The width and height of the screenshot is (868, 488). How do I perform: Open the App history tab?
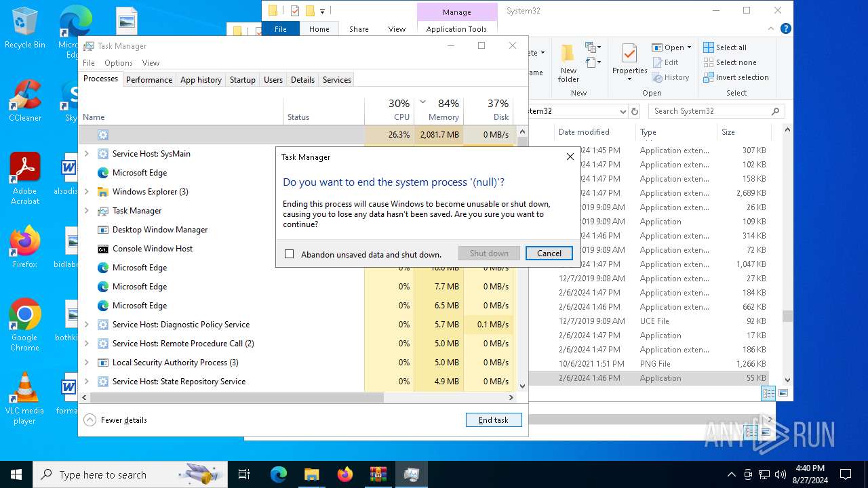click(201, 79)
